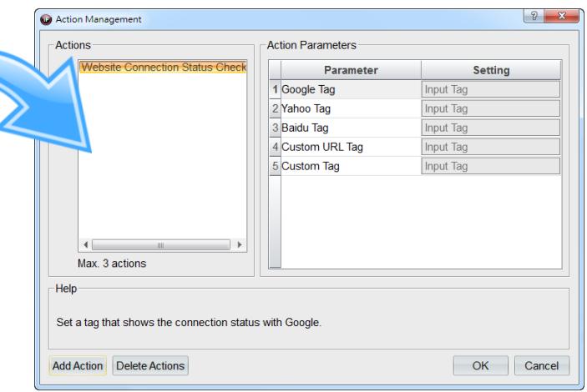The width and height of the screenshot is (587, 392).
Task: Click the Google Tag Input Tag field
Action: tap(491, 89)
